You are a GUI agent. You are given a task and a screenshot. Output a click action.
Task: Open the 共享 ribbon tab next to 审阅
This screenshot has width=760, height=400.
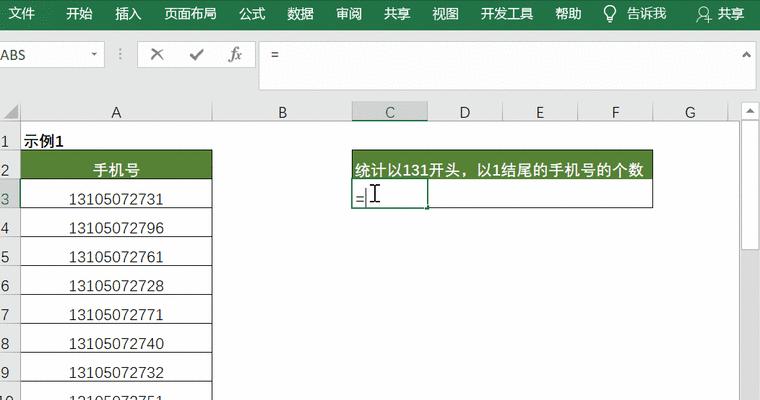397,14
